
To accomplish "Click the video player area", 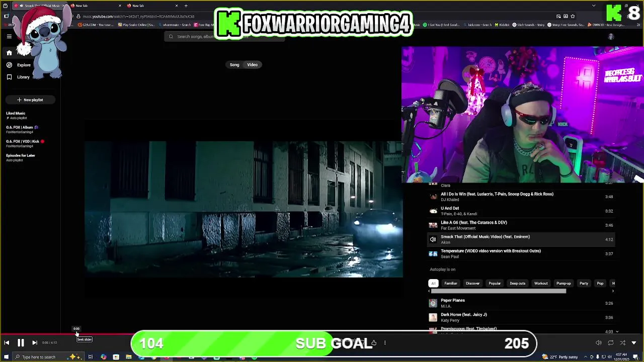I will click(244, 209).
